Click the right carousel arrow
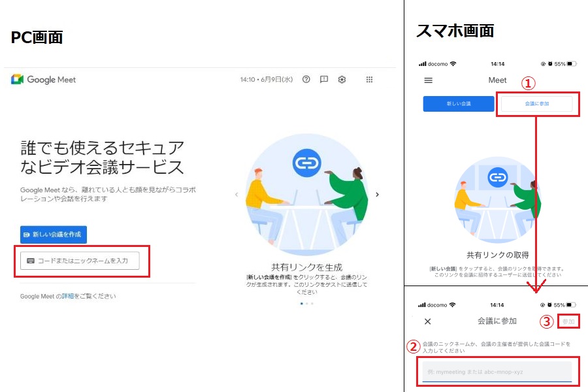Screen dimensions: 588x392 (377, 194)
